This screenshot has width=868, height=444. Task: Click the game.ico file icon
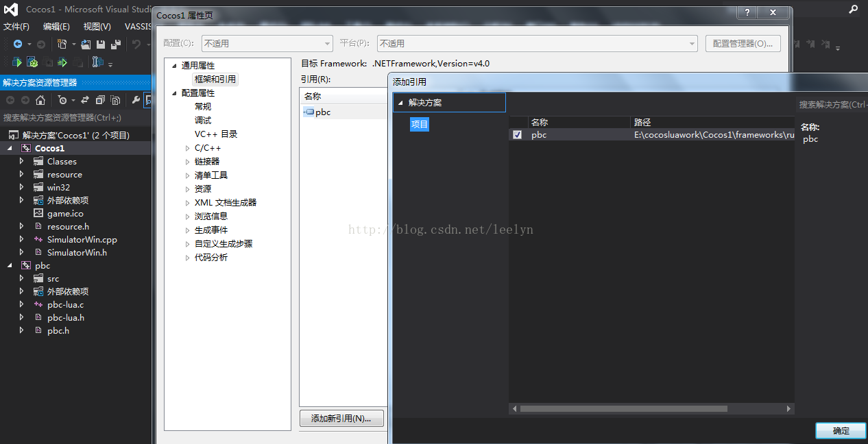tap(38, 214)
